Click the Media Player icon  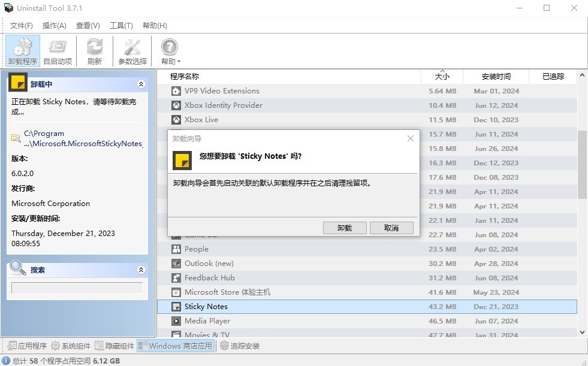176,321
